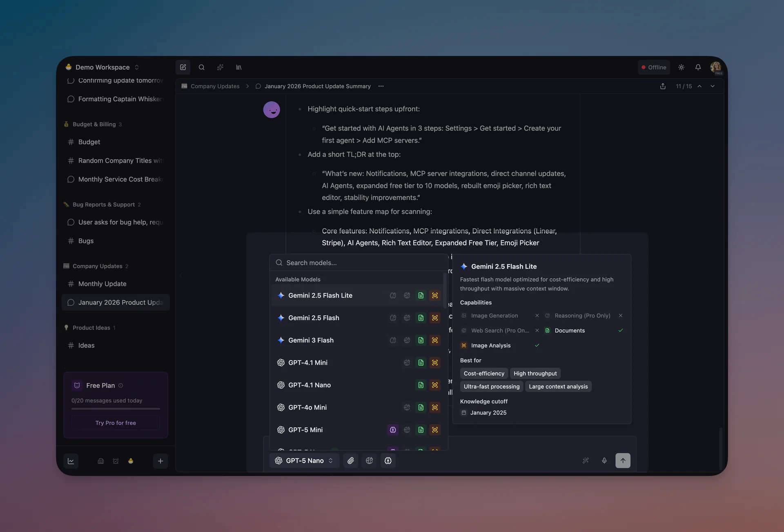Image resolution: width=784 pixels, height=532 pixels.
Task: Click the alarm clock icon in sidebar footer
Action: [x=116, y=461]
